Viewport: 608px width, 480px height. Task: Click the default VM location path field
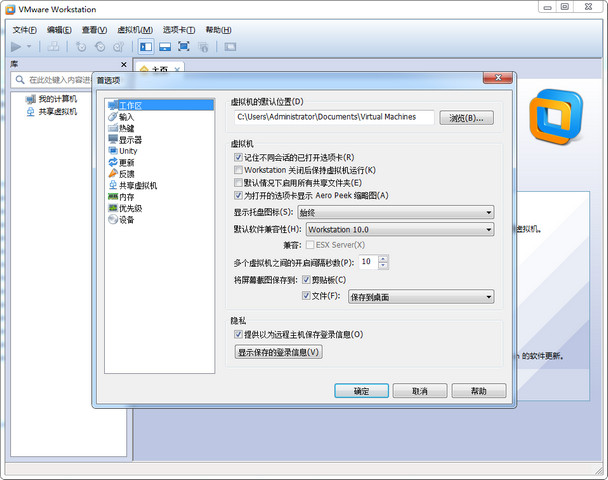tap(334, 117)
